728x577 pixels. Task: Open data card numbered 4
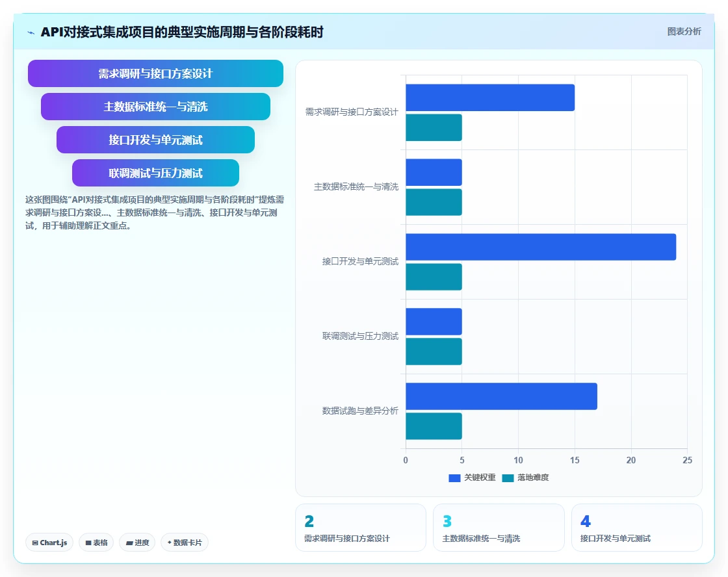[x=637, y=528]
